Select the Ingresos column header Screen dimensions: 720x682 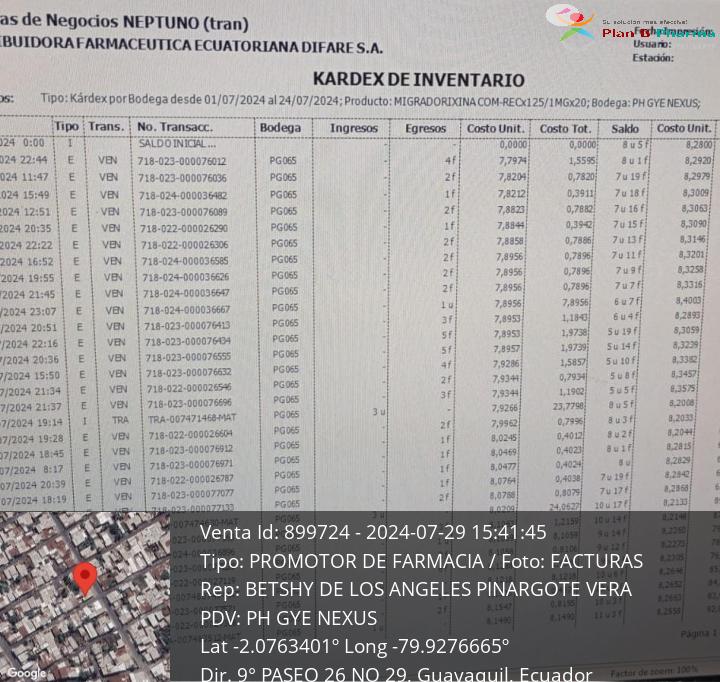point(354,128)
